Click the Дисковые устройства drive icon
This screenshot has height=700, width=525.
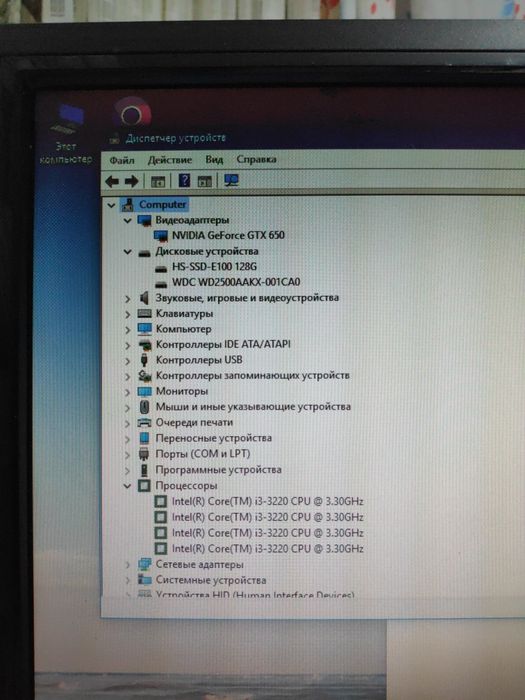(x=144, y=253)
